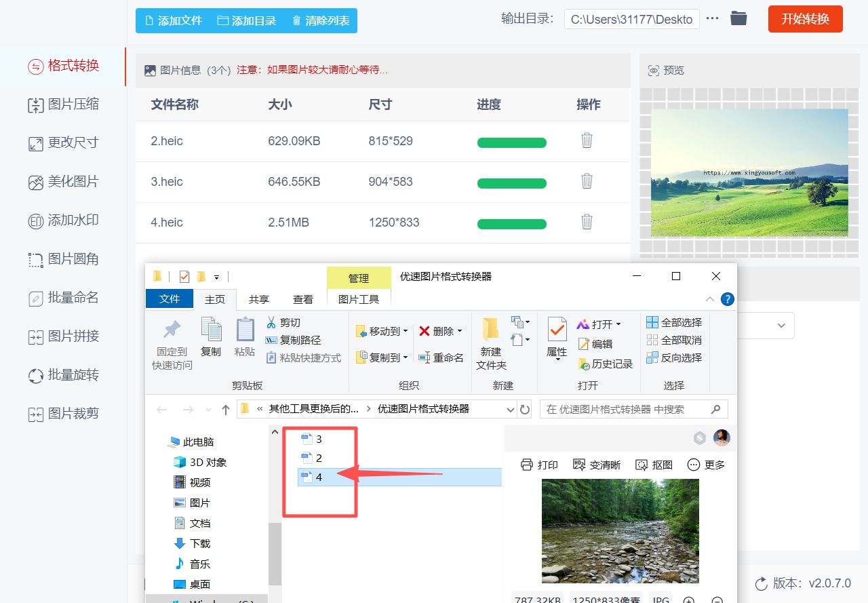Click 编辑 in the Explorer open group
Screen dimensions: 868x603
(x=595, y=344)
